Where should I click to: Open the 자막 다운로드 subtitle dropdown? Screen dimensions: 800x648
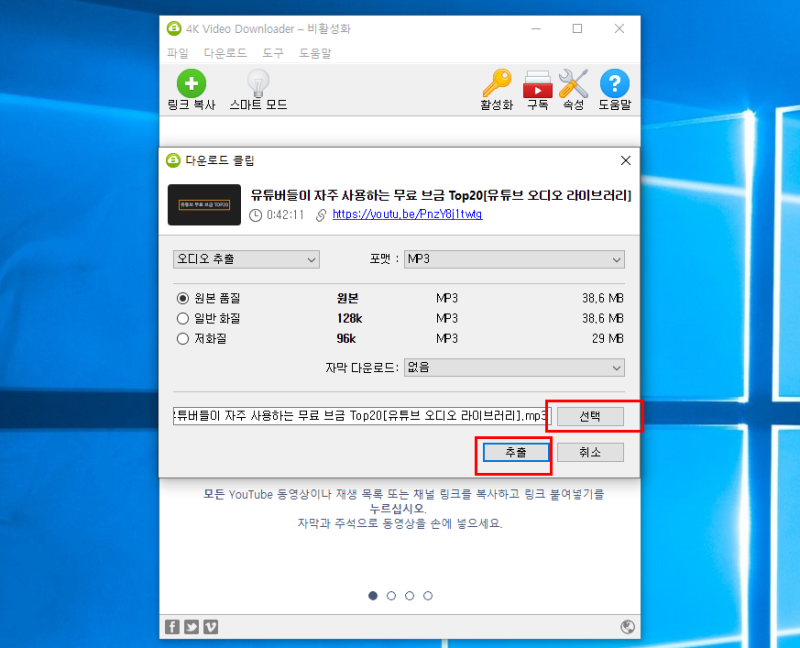[514, 367]
